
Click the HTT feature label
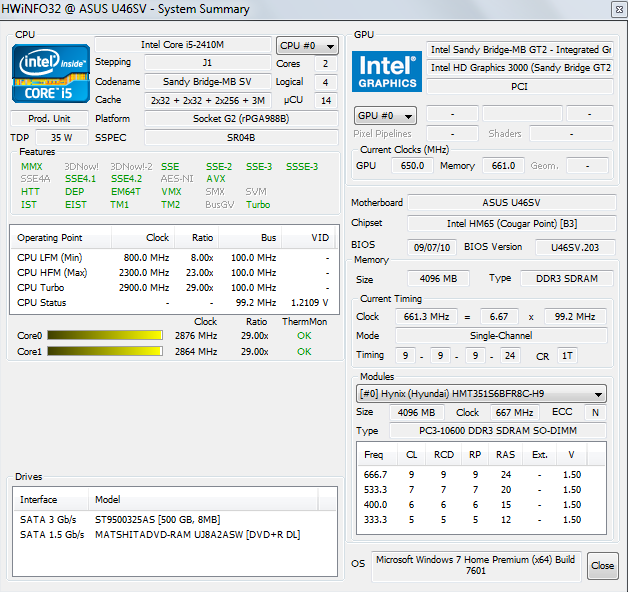coord(30,192)
